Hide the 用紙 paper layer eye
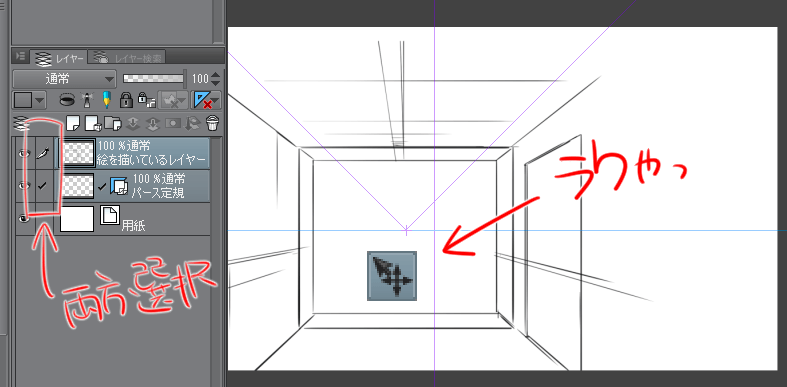 point(25,219)
